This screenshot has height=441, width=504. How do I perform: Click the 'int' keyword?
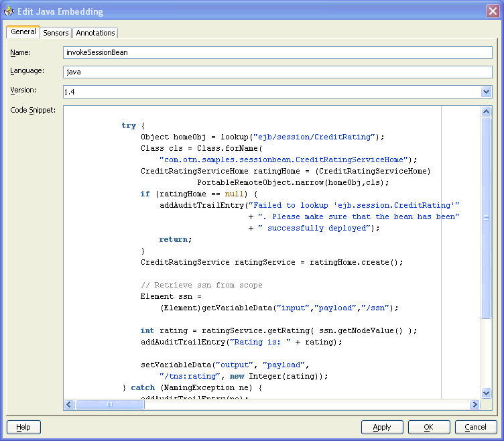(x=147, y=331)
